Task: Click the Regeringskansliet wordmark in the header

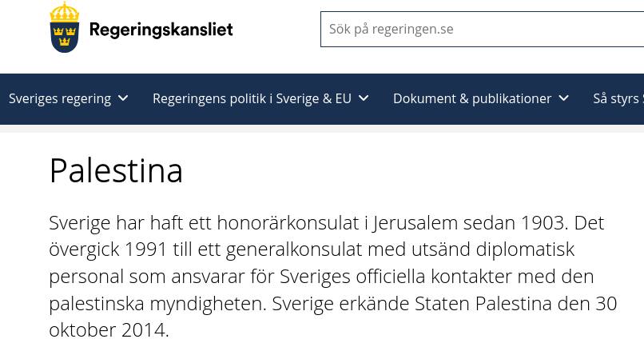Action: [161, 30]
